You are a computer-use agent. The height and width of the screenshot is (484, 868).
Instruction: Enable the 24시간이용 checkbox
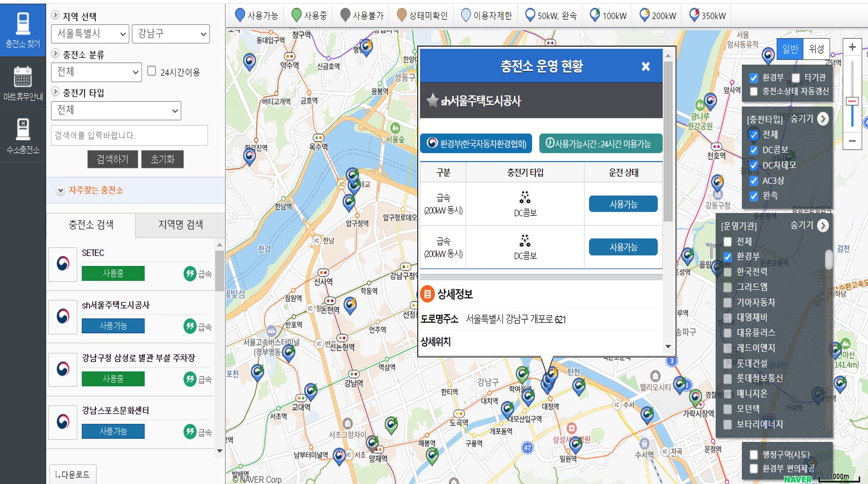click(152, 71)
